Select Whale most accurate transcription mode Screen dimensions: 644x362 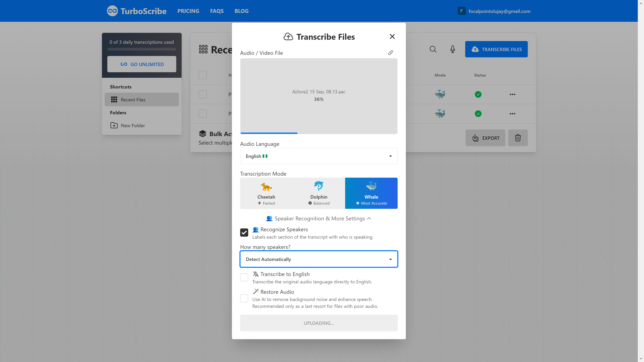(371, 193)
